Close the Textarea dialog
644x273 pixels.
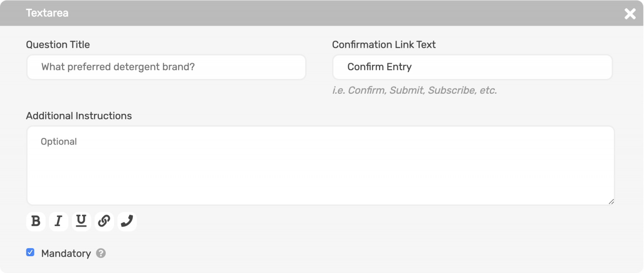pyautogui.click(x=630, y=14)
